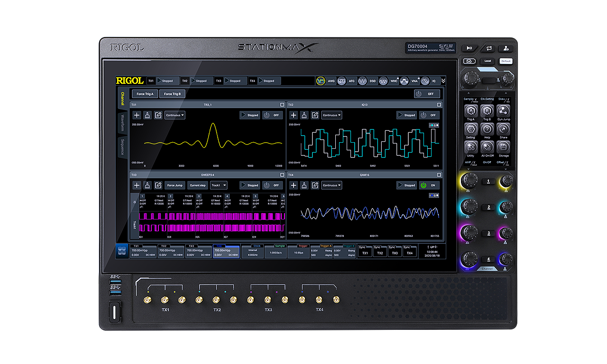Select TX2 channel settings in bottom bar
Image resolution: width=607 pixels, height=364 pixels.
pyautogui.click(x=170, y=251)
